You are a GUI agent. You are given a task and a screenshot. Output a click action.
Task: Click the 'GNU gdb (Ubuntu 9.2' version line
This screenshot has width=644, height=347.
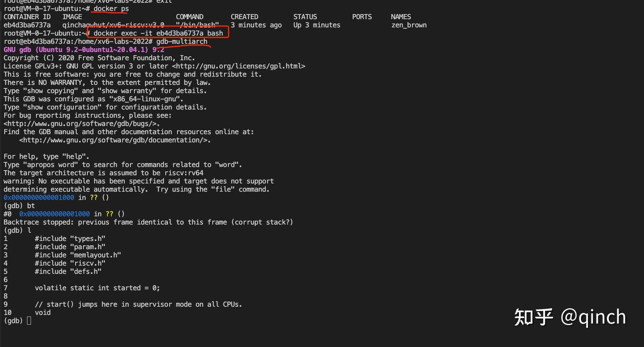[x=84, y=50]
